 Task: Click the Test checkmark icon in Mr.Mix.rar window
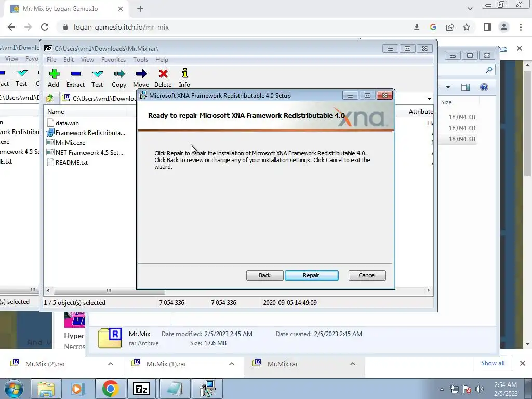(x=97, y=74)
